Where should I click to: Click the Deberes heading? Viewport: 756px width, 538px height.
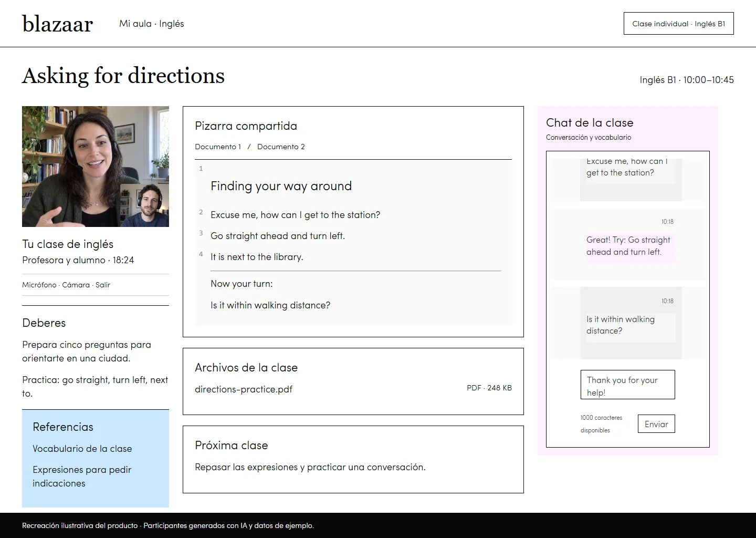pos(44,323)
